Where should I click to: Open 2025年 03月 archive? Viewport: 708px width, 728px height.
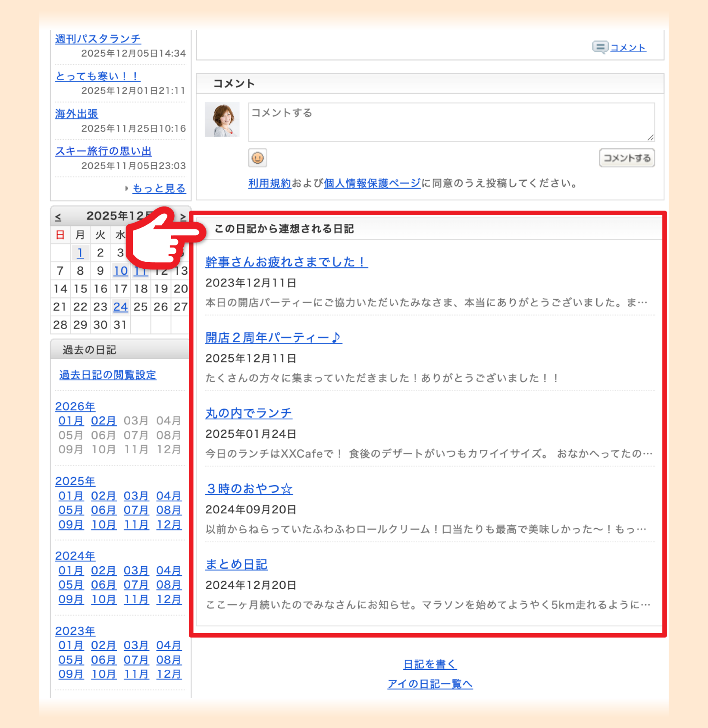136,496
